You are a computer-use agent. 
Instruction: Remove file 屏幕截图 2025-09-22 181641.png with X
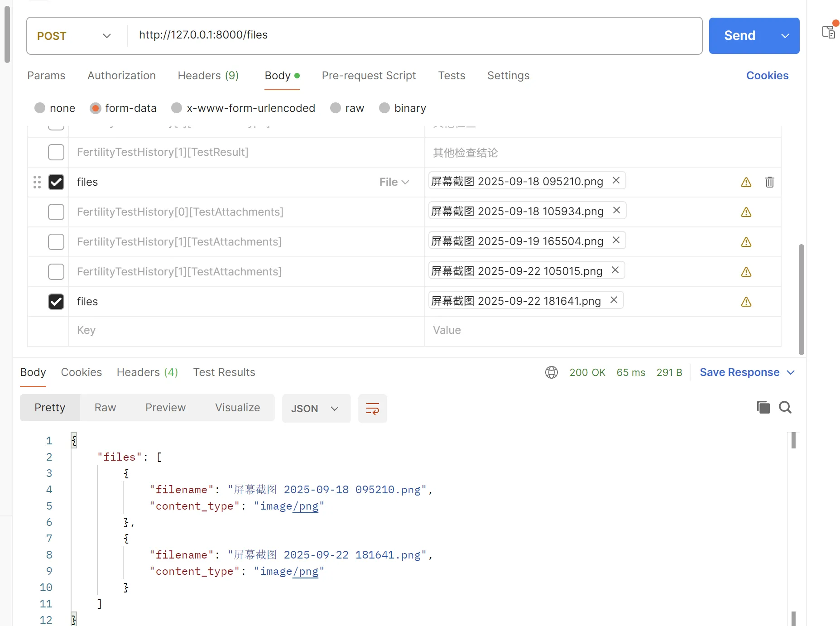[x=614, y=300]
